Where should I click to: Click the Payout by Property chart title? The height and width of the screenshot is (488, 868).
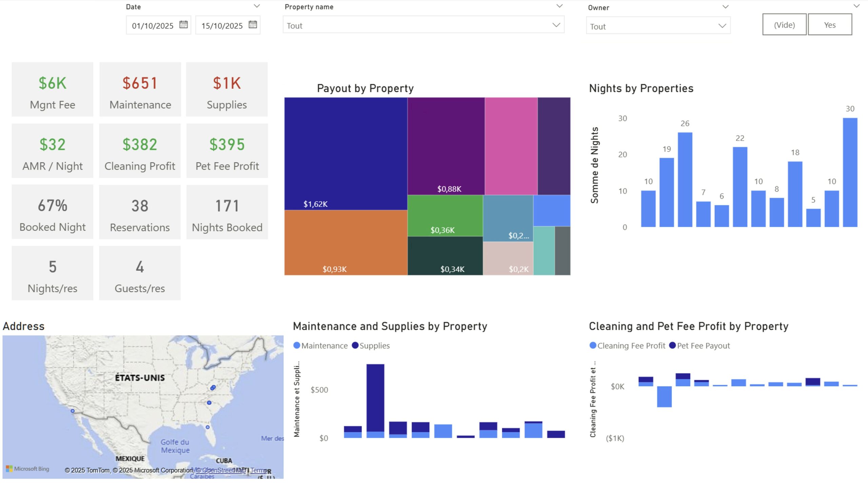point(365,89)
